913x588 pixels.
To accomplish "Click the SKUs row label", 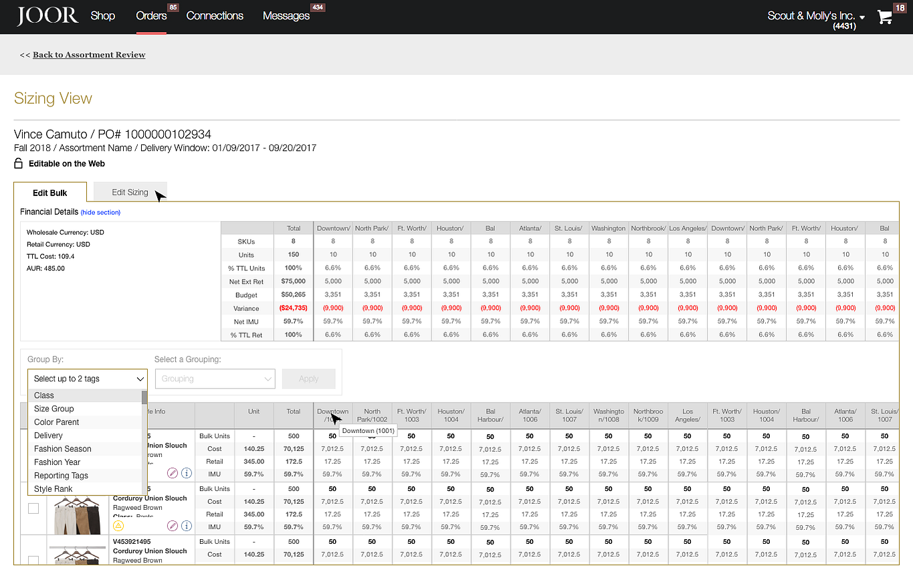I will (x=246, y=241).
